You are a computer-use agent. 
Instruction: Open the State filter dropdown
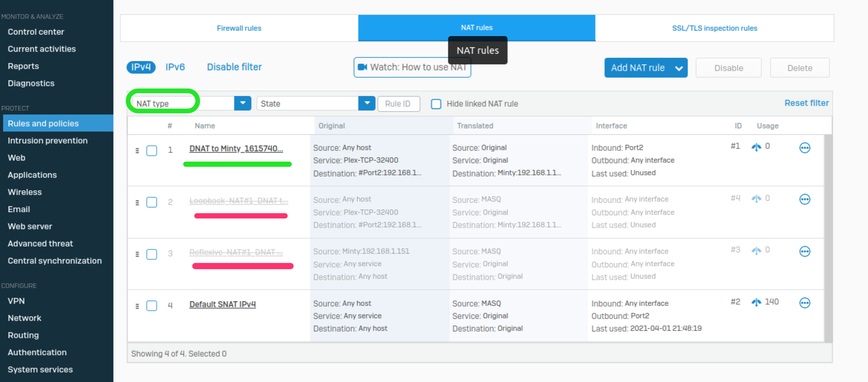(367, 103)
